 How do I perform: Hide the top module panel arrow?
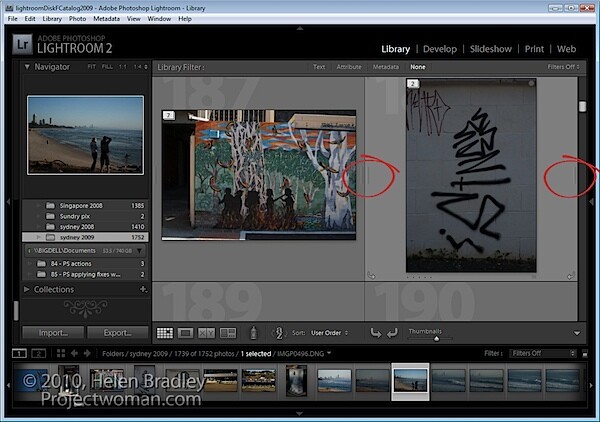[300, 28]
